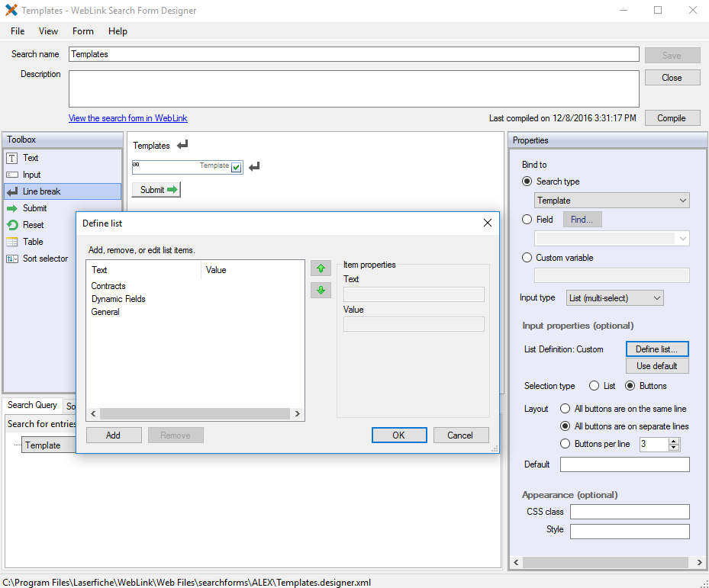This screenshot has width=709, height=588.
Task: Click line break icon beside Templates title
Action: pyautogui.click(x=182, y=145)
